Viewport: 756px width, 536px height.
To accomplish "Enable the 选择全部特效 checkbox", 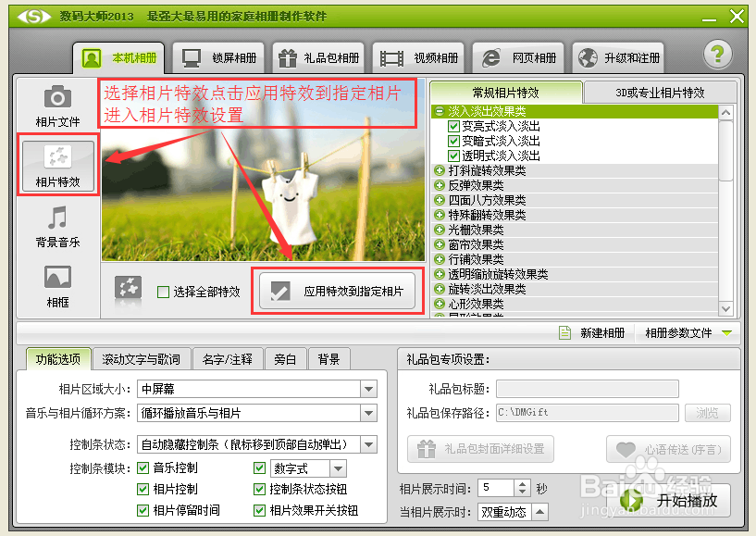I will pyautogui.click(x=163, y=292).
